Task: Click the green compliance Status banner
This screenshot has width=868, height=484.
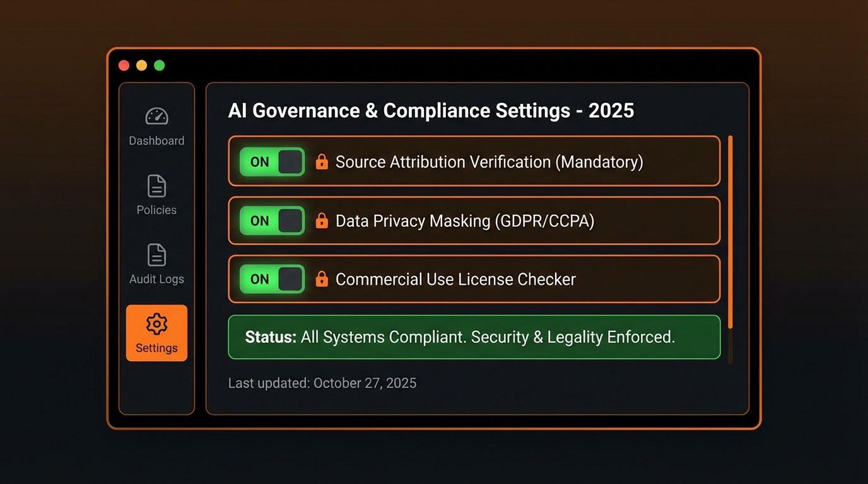Action: coord(474,337)
